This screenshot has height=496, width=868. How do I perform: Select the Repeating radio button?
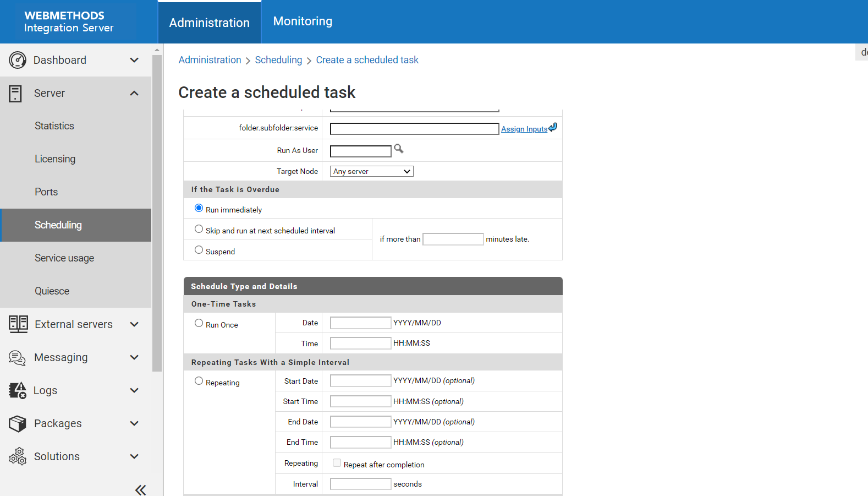(x=199, y=381)
